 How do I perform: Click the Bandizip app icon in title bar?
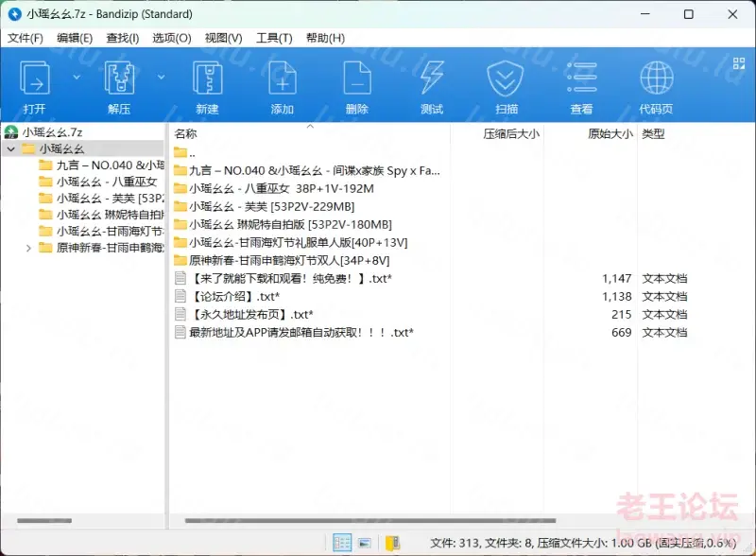[x=15, y=14]
